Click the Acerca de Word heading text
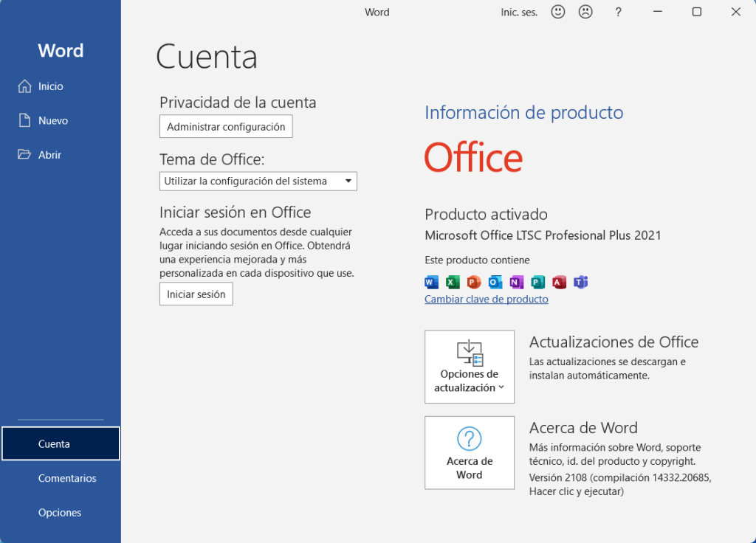756x543 pixels. [x=583, y=427]
